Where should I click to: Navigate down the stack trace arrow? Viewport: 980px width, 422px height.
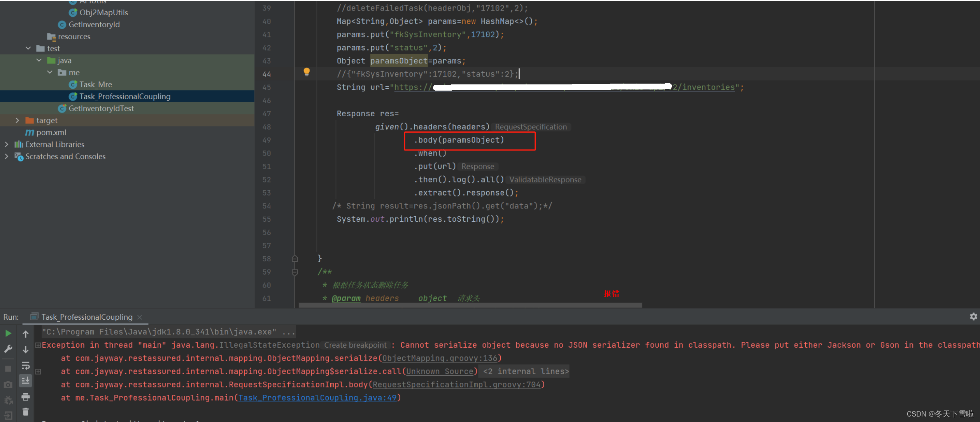[x=25, y=349]
